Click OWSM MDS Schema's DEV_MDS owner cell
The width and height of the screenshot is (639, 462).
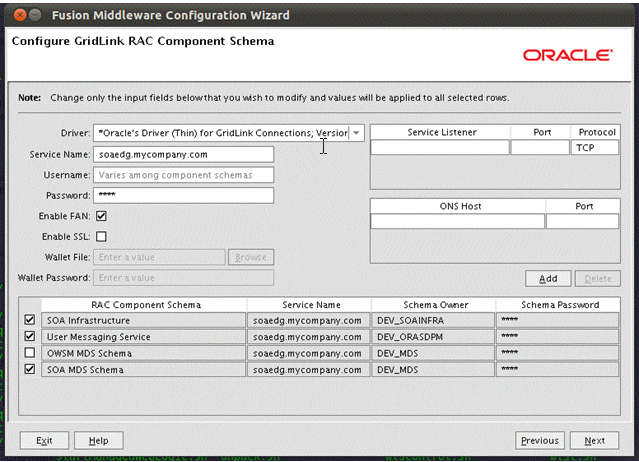point(433,353)
